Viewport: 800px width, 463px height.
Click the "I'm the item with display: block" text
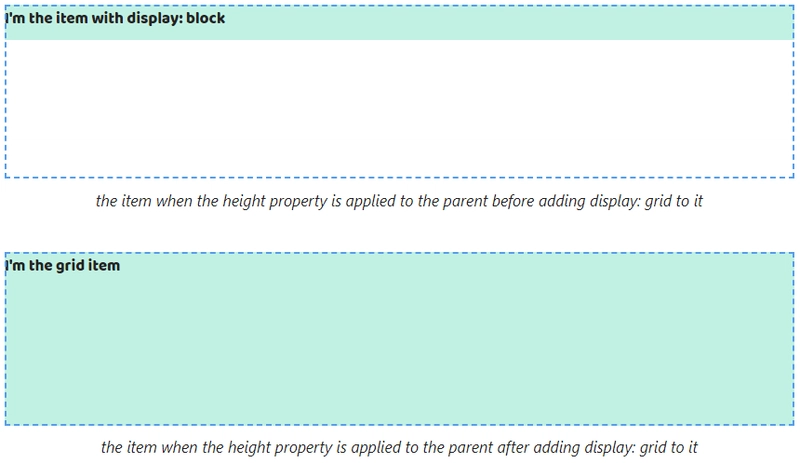click(x=115, y=18)
